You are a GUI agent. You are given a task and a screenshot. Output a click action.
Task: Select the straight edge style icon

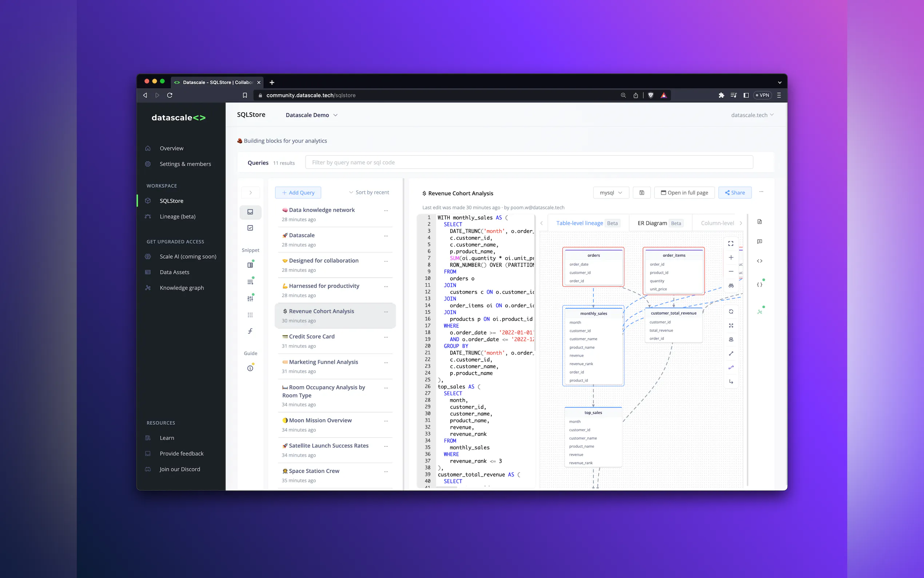(731, 353)
